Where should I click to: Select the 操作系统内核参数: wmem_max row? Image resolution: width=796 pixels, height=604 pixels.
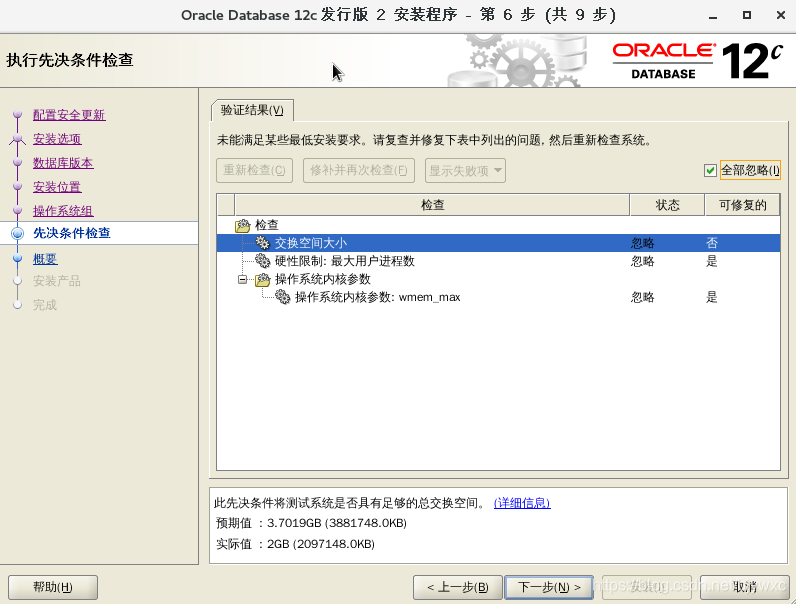click(x=499, y=297)
